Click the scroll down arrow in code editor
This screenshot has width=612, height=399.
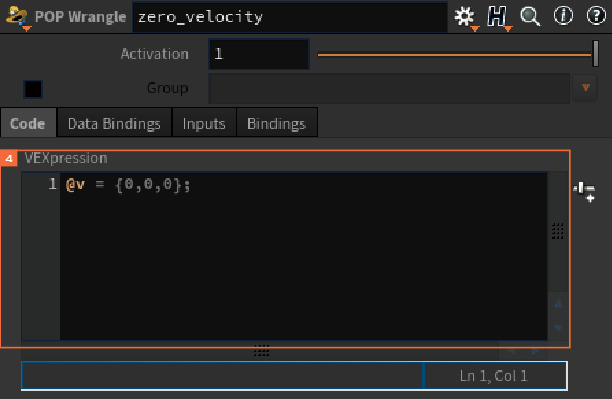pyautogui.click(x=558, y=328)
